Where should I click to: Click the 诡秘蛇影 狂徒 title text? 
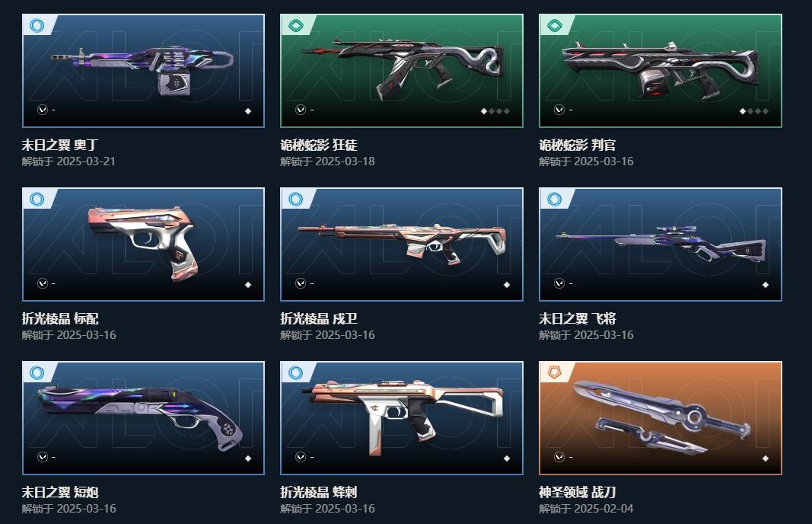(318, 145)
